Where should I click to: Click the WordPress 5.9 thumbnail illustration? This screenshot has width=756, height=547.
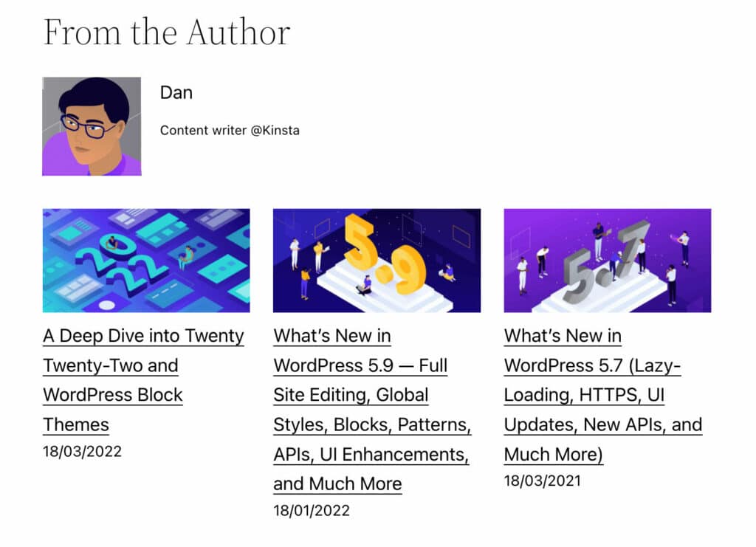point(377,260)
